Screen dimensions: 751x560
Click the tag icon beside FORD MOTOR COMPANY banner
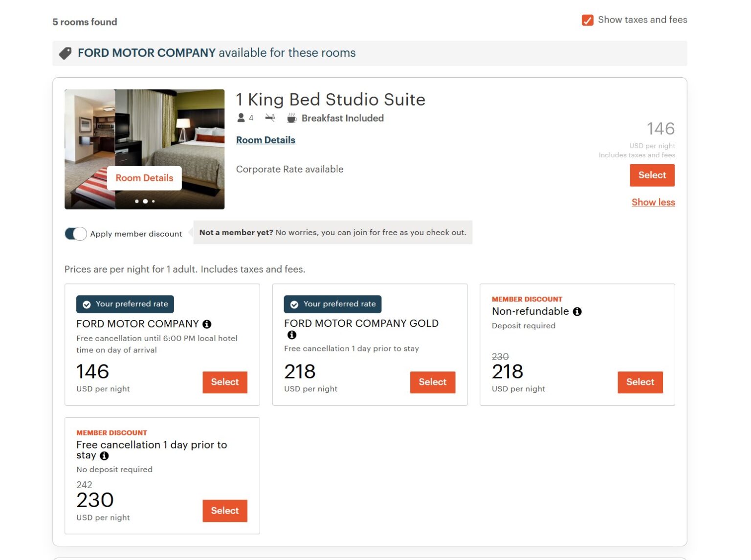point(65,53)
